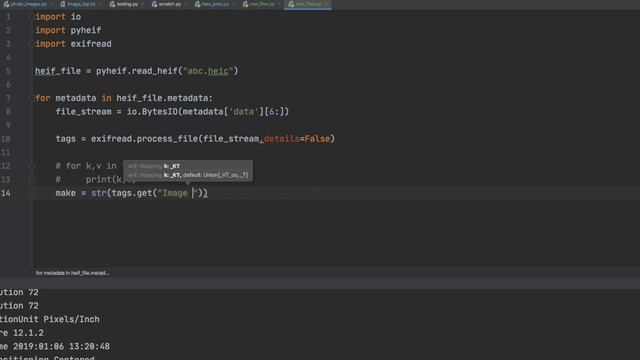
Task: Click line number 8 in the gutter
Action: coord(8,111)
